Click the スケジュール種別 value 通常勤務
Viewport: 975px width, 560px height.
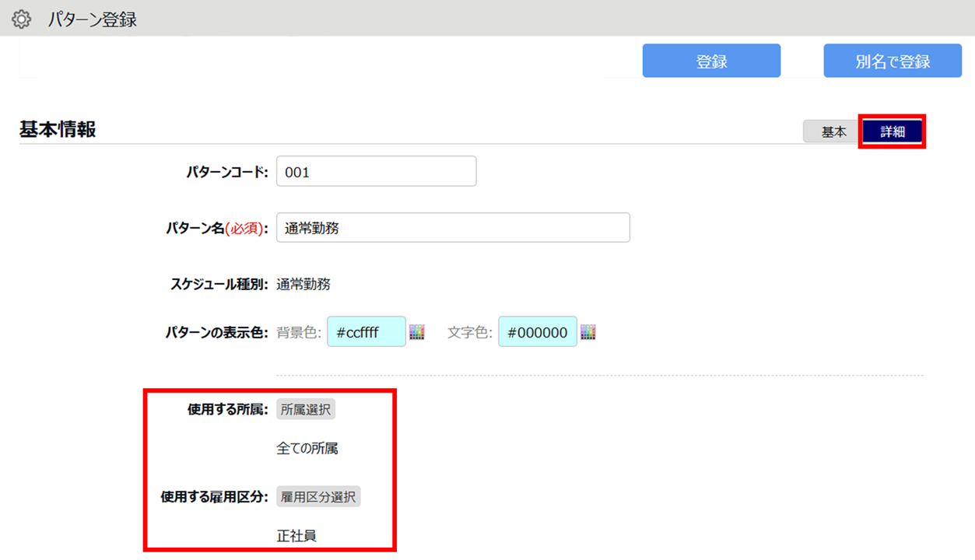[303, 284]
